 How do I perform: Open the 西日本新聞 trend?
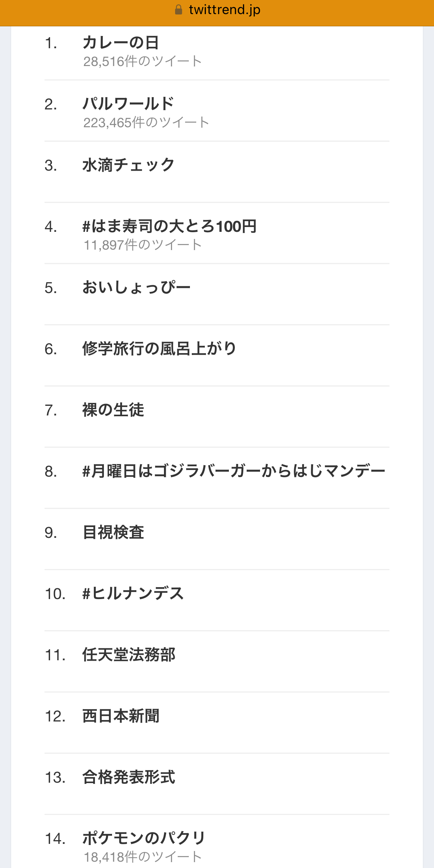coord(121,716)
